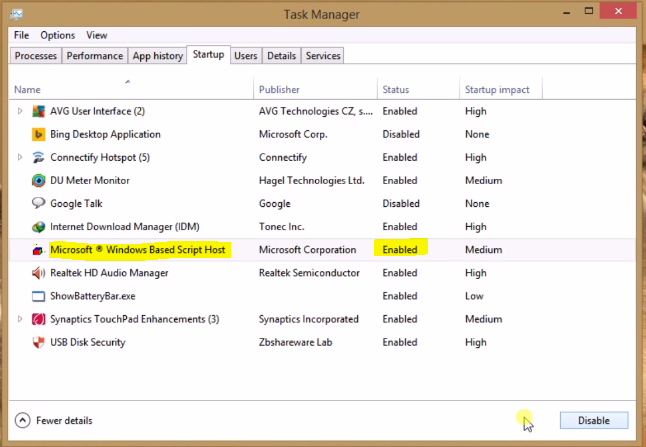Click the Realtek HD Audio speaker icon
Viewport: 646px width, 447px height.
point(38,273)
